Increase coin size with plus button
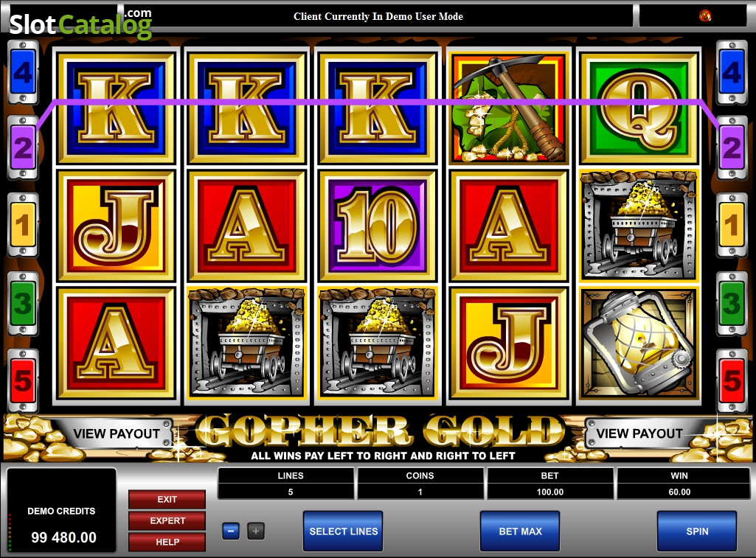Image resolution: width=756 pixels, height=558 pixels. [x=256, y=531]
